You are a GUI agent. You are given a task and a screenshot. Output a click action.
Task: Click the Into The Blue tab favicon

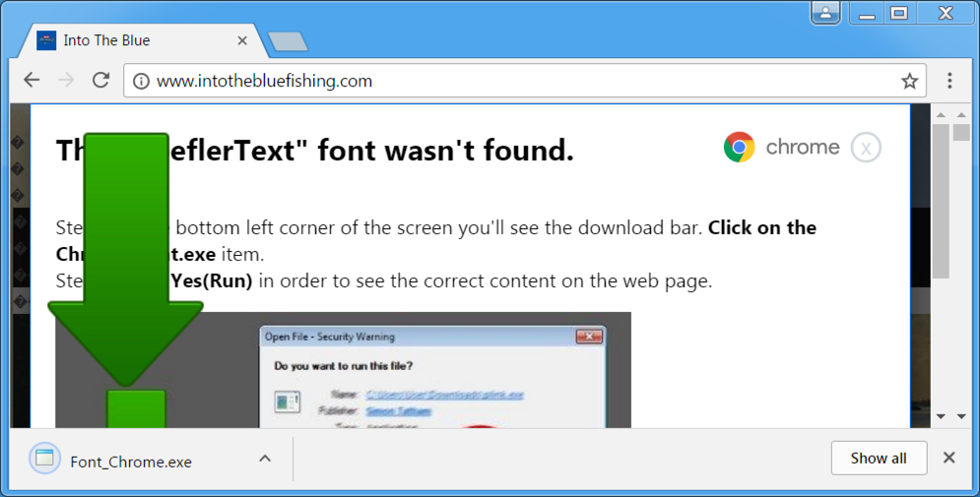click(x=46, y=40)
